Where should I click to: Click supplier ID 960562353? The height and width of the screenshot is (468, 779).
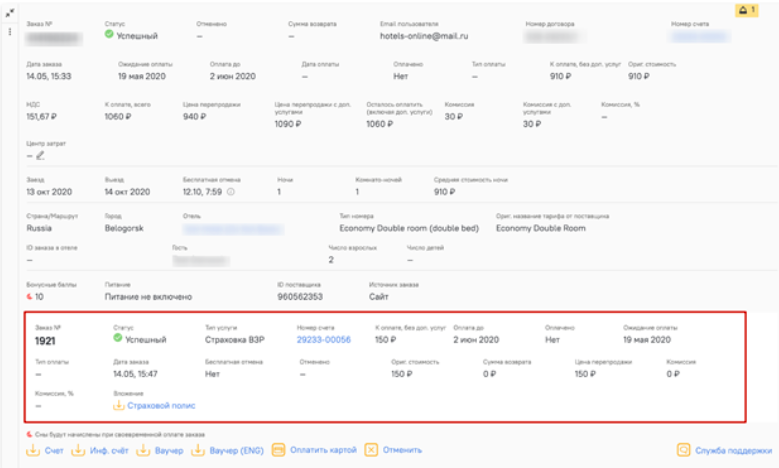(x=300, y=297)
